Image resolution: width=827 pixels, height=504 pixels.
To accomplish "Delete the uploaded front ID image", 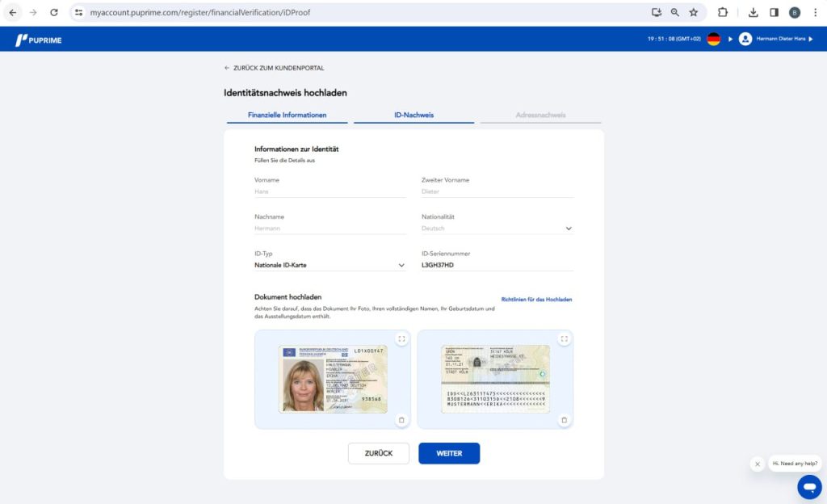I will [401, 420].
